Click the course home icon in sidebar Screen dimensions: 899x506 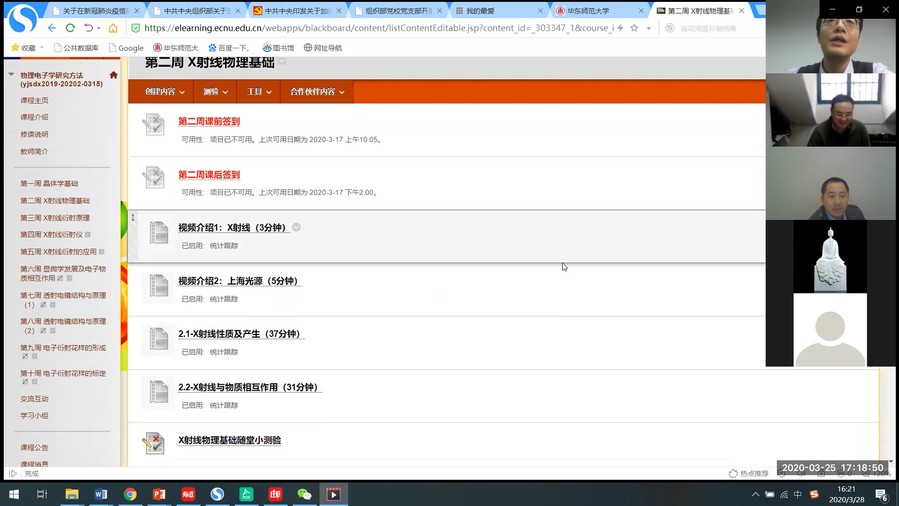point(114,75)
